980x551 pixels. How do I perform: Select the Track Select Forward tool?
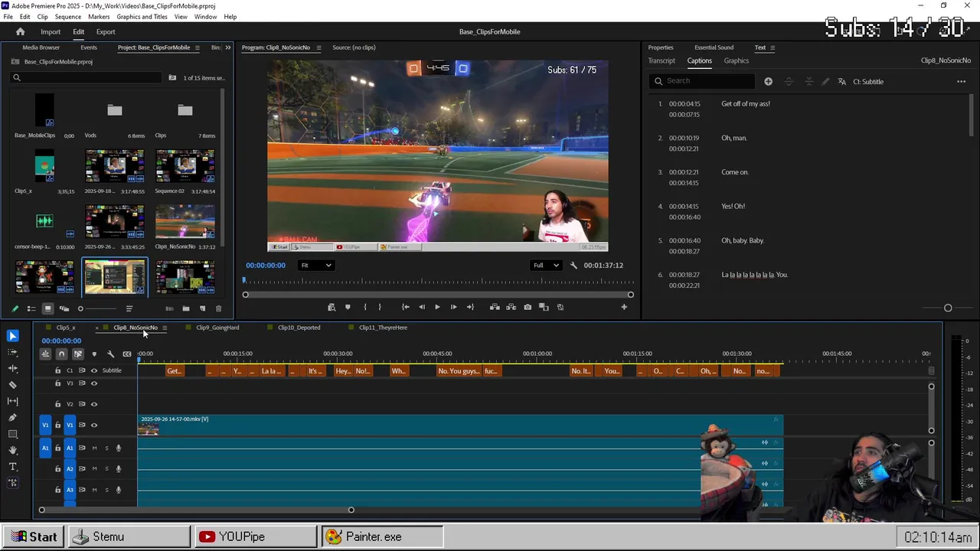(12, 352)
